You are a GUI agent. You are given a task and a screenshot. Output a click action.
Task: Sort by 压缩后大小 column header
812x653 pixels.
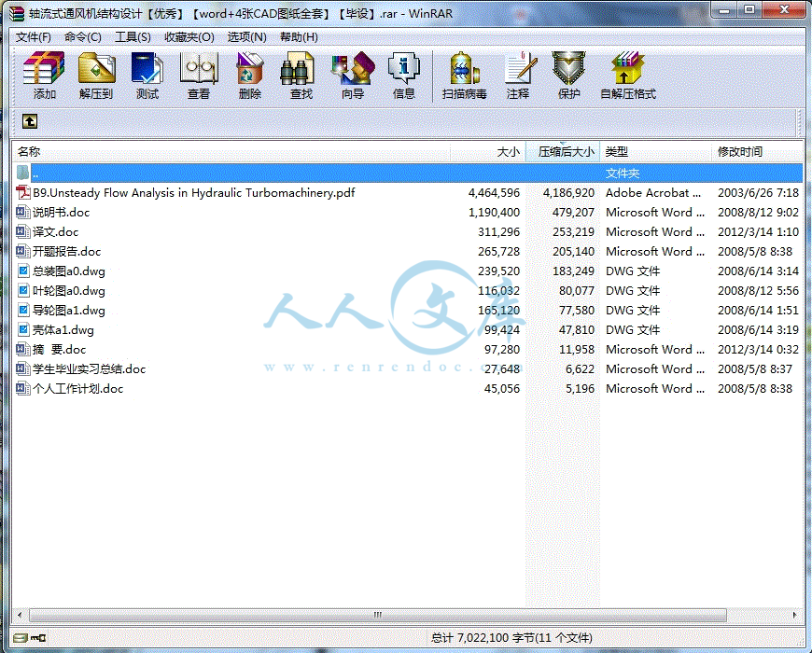[x=563, y=152]
